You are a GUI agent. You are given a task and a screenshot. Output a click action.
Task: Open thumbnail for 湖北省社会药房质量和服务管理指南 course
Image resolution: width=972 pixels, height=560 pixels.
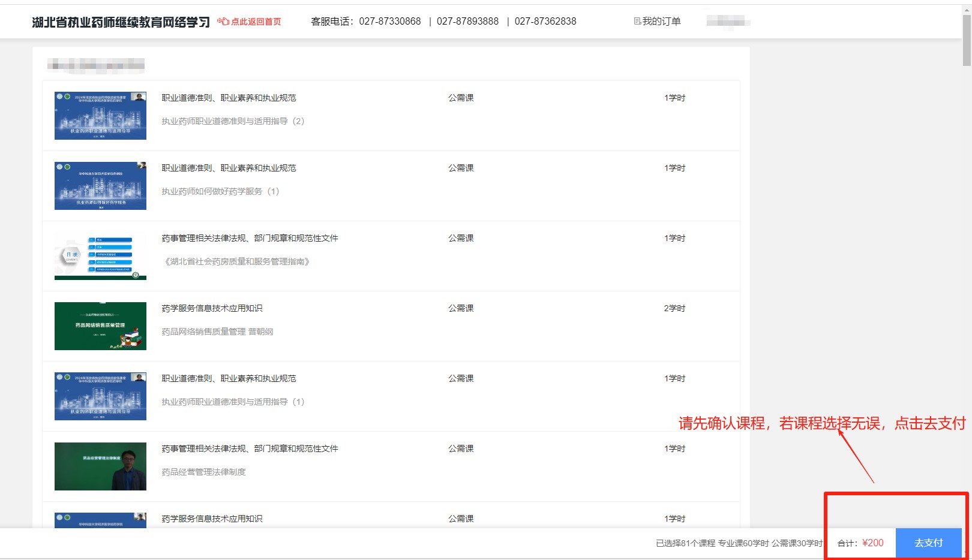coord(100,256)
